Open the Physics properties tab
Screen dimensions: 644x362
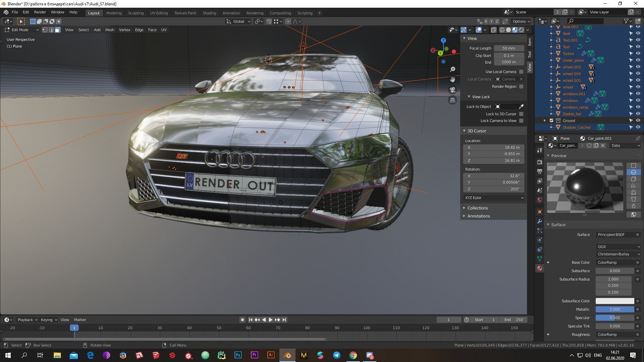[539, 240]
